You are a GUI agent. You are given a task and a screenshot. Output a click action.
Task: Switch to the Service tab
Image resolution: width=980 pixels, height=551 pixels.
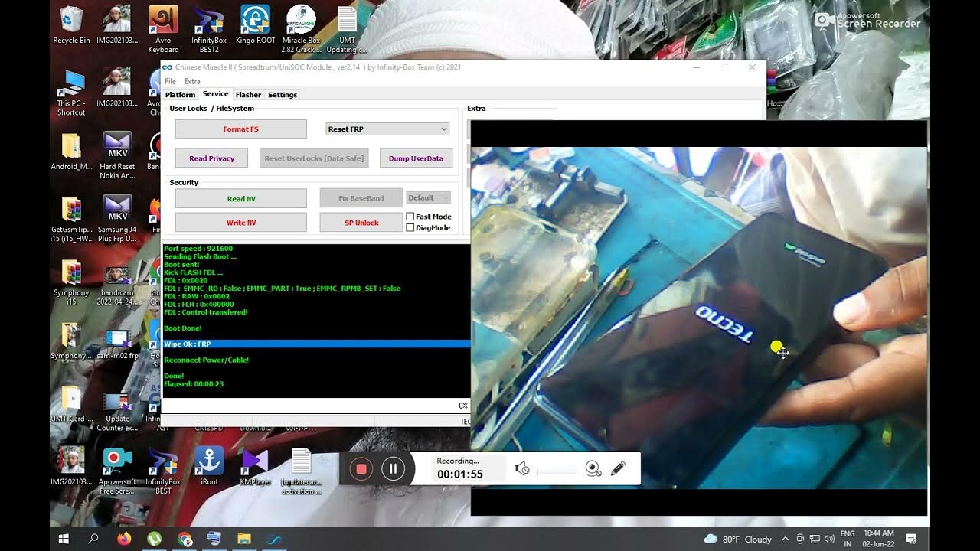click(215, 94)
